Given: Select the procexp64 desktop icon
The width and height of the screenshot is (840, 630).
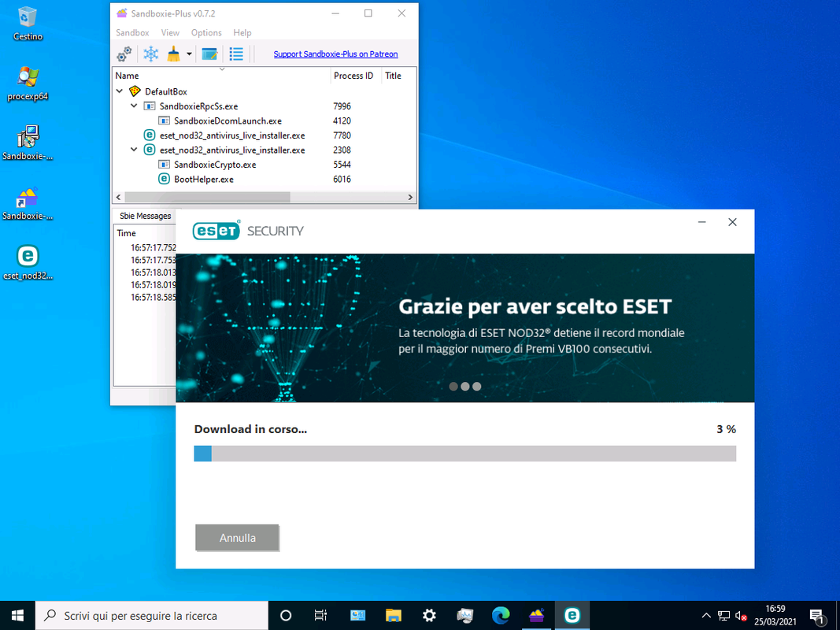Looking at the screenshot, I should [28, 83].
